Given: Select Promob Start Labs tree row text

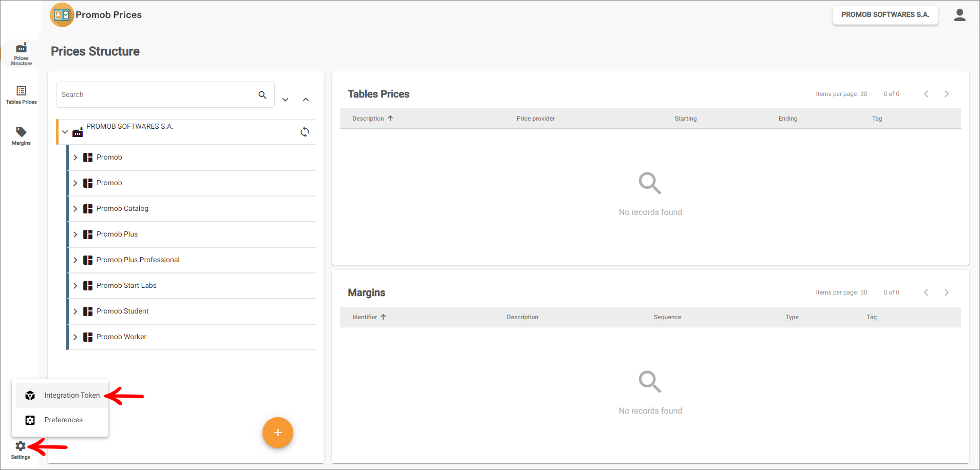Looking at the screenshot, I should (126, 286).
